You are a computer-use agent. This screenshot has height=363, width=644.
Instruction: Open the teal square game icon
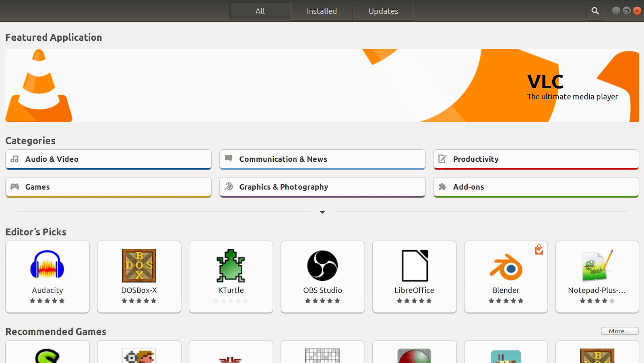506,357
